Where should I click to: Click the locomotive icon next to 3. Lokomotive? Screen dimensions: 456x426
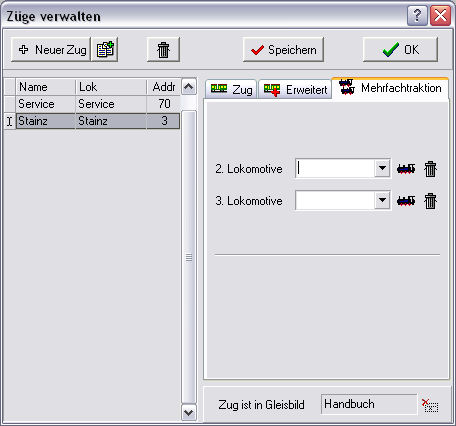(406, 201)
